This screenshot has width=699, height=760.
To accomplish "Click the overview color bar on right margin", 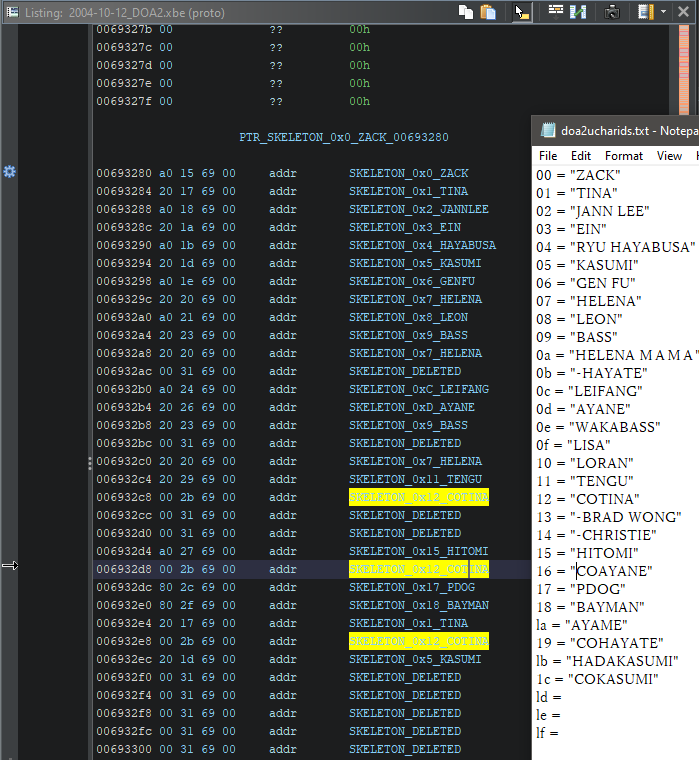I will point(684,69).
